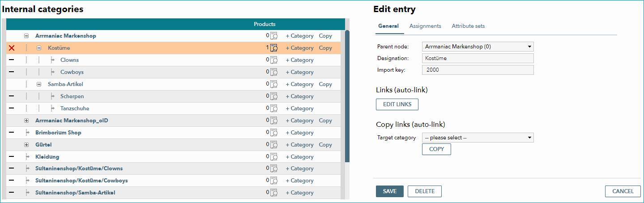The height and width of the screenshot is (203, 644).
Task: Open products icon in Gürtel row
Action: click(274, 145)
